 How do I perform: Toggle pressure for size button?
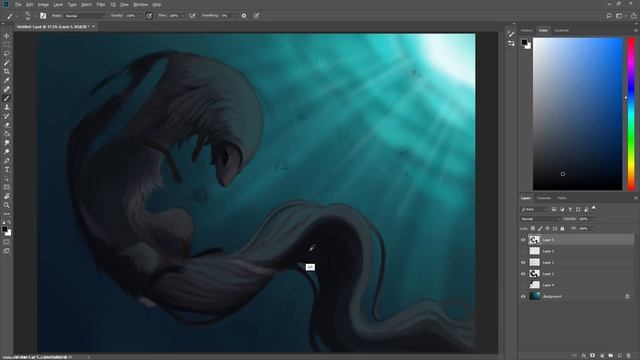coord(256,16)
